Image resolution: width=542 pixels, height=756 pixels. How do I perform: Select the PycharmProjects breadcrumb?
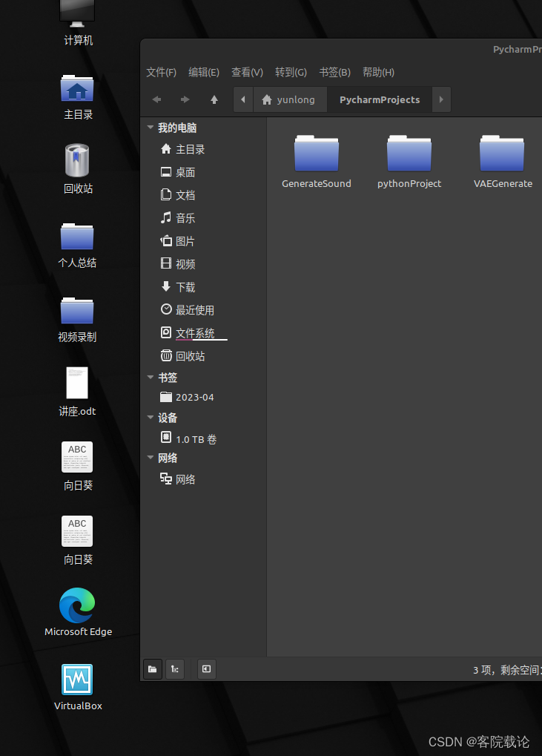[380, 99]
